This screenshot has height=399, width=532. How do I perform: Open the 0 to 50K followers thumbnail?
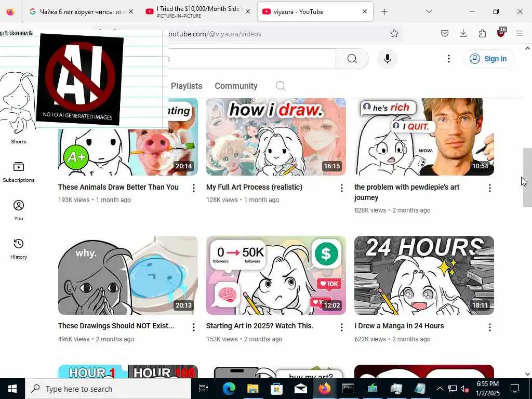[x=276, y=275]
